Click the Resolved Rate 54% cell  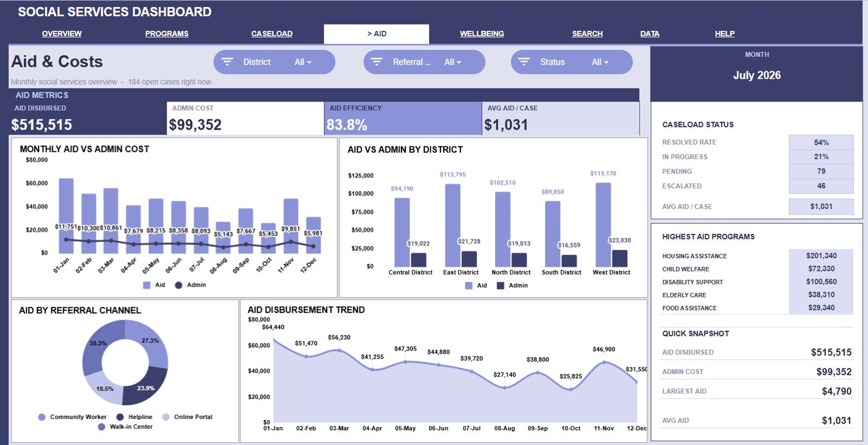pyautogui.click(x=821, y=142)
